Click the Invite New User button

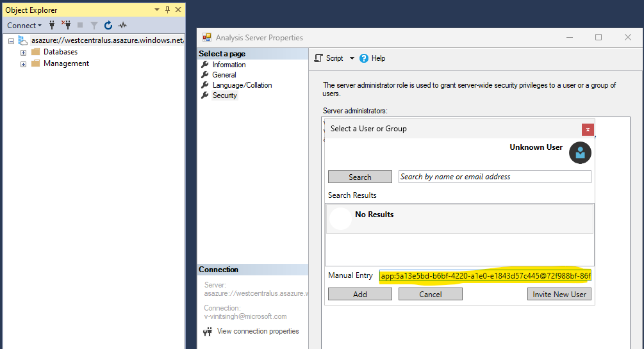tap(559, 294)
